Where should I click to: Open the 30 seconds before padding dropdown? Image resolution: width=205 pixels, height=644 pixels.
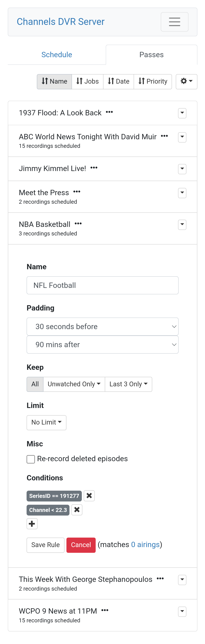click(x=102, y=326)
